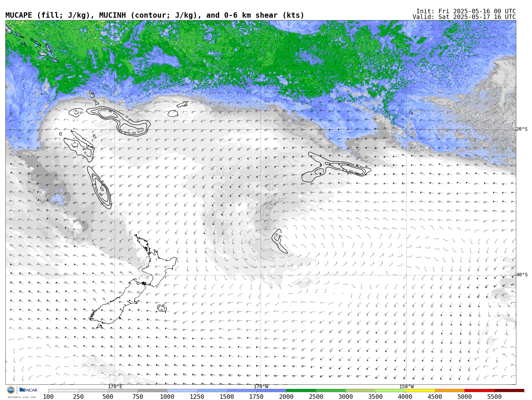Viewport: 532px width, 400px height.
Task: Click the colorbar tick label 1000
Action: pyautogui.click(x=167, y=397)
